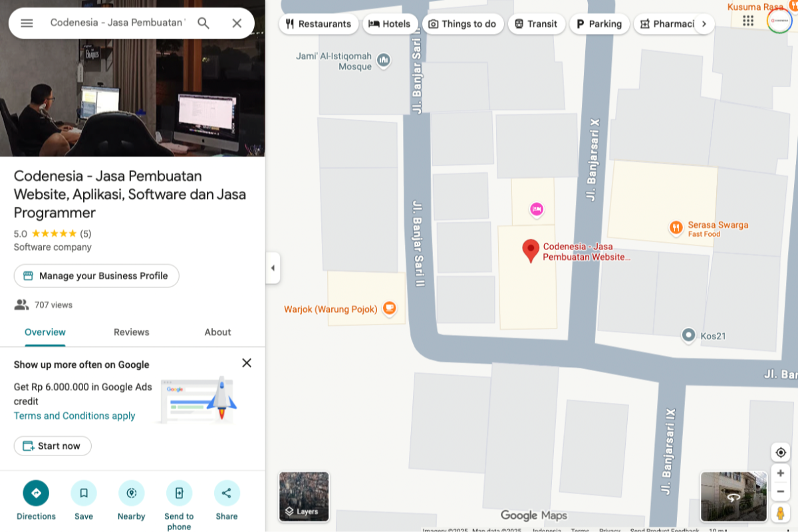Zoom in with plus button
The height and width of the screenshot is (532, 798).
pos(781,473)
